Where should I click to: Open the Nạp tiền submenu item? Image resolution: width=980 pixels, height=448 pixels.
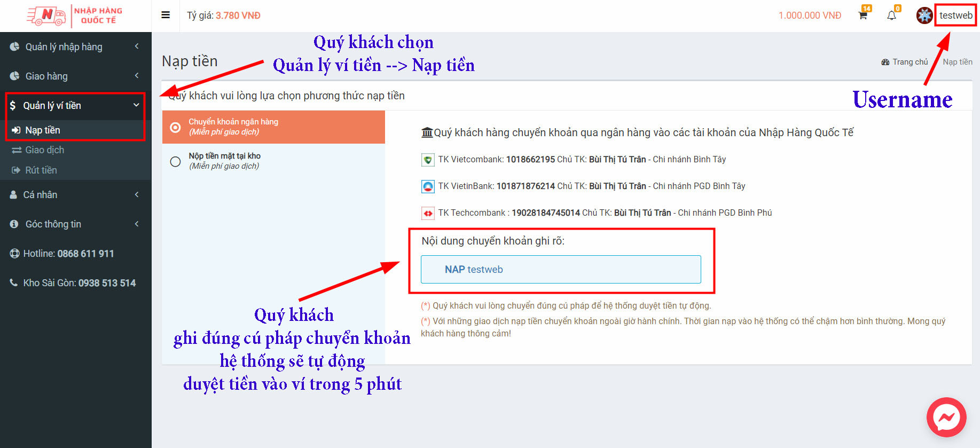coord(75,130)
